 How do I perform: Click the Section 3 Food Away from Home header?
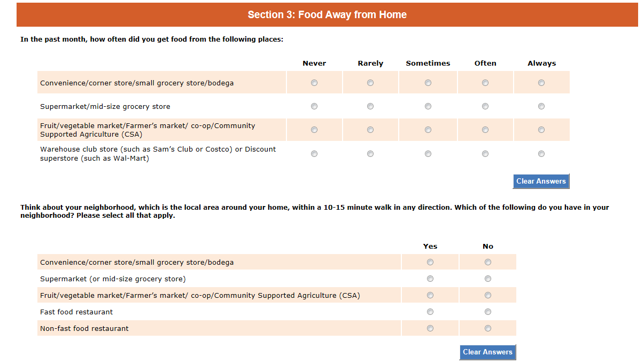click(327, 15)
